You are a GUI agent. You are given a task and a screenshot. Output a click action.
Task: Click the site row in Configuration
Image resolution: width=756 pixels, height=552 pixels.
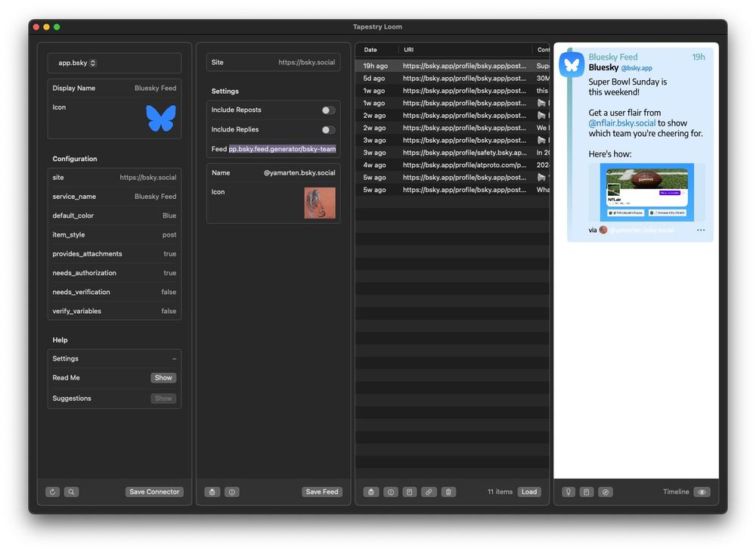114,178
